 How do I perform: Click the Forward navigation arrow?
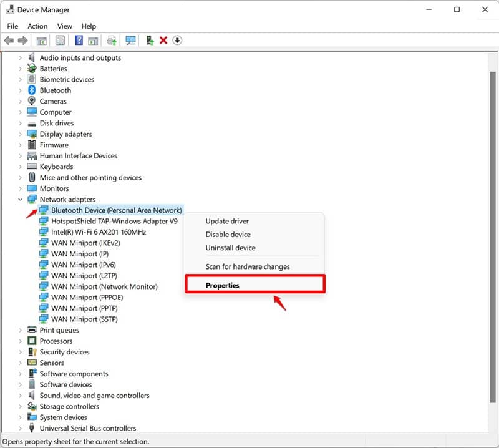click(22, 40)
